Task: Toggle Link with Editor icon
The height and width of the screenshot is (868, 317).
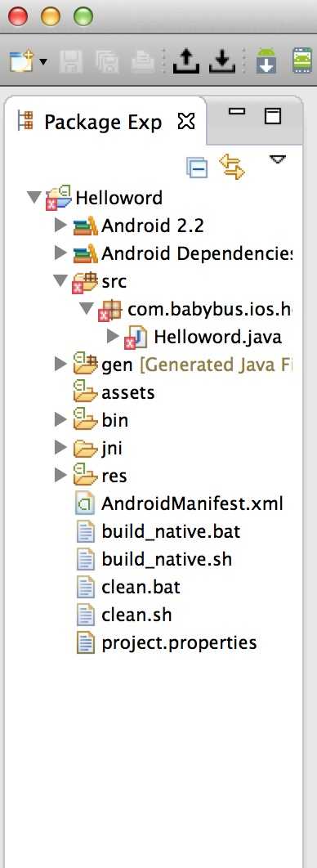Action: coord(232,167)
